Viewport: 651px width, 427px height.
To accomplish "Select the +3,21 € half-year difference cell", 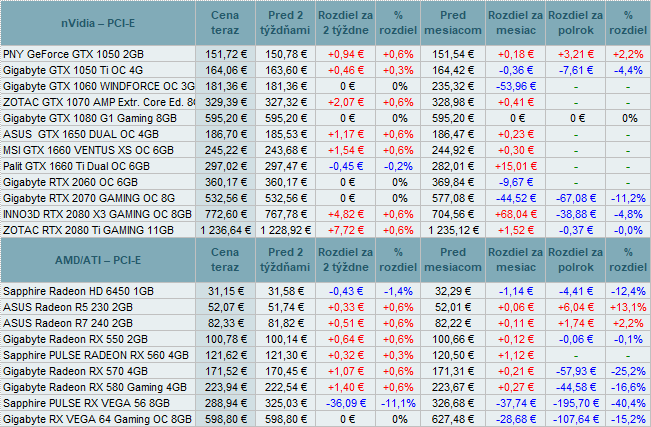I will [x=576, y=54].
